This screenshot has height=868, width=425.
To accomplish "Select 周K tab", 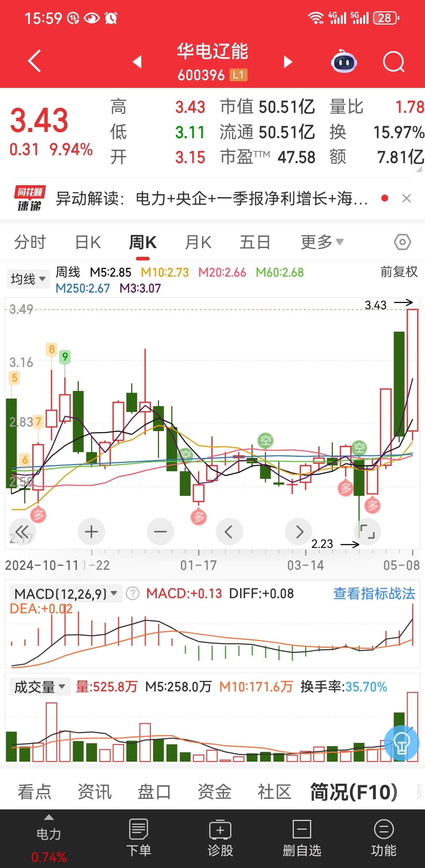I will click(143, 242).
